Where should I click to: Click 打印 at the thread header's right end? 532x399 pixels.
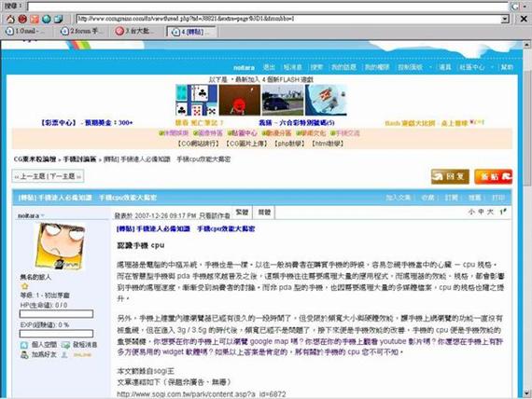click(x=498, y=198)
